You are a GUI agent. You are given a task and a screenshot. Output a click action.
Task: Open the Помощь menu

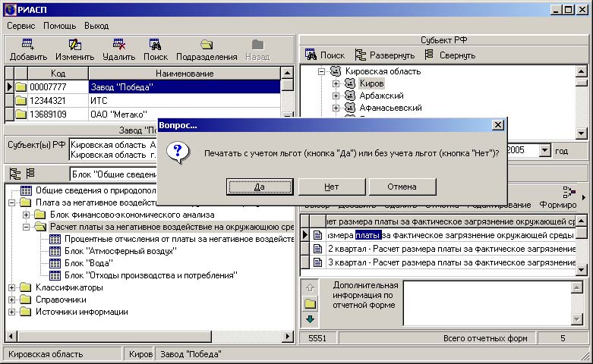tap(59, 26)
